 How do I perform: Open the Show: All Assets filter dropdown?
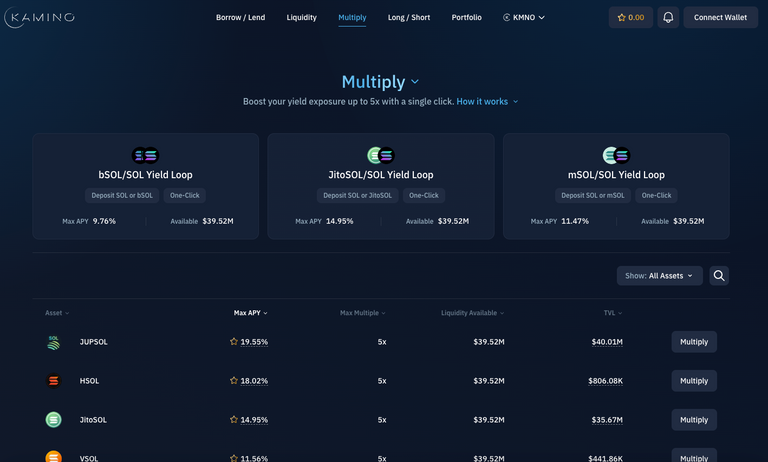click(659, 276)
